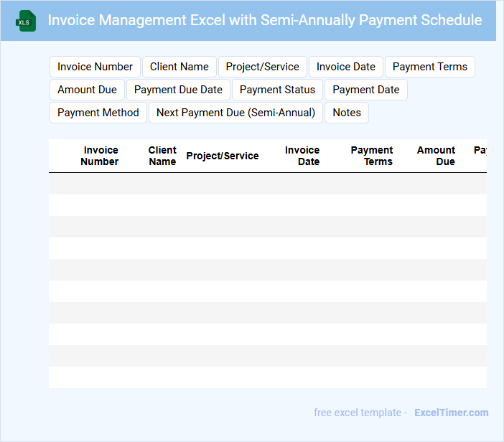
Task: Click the Amount Due column header
Action: (x=437, y=156)
